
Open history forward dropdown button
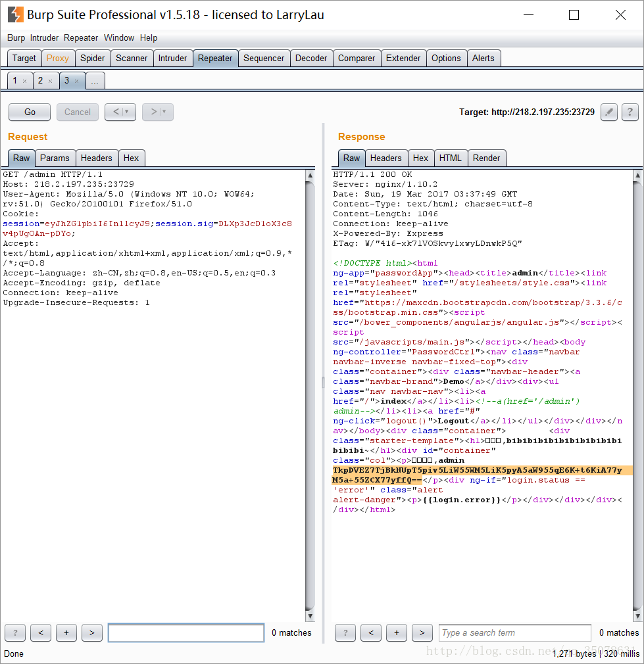(x=158, y=112)
